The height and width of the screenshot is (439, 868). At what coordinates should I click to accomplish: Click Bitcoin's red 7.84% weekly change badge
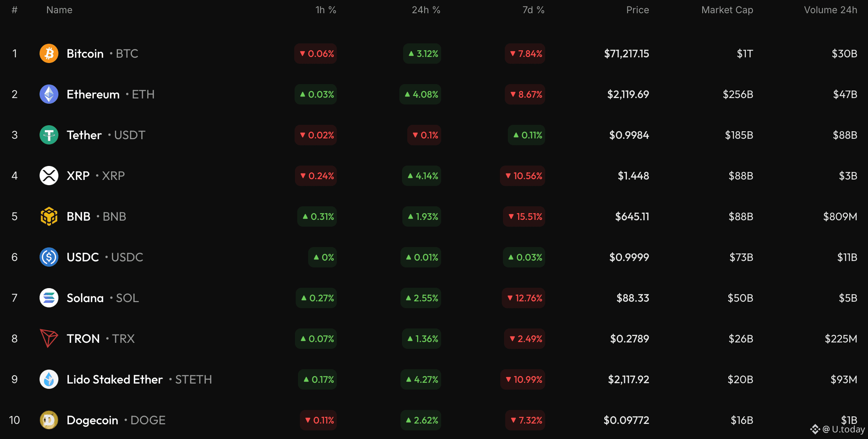[525, 54]
